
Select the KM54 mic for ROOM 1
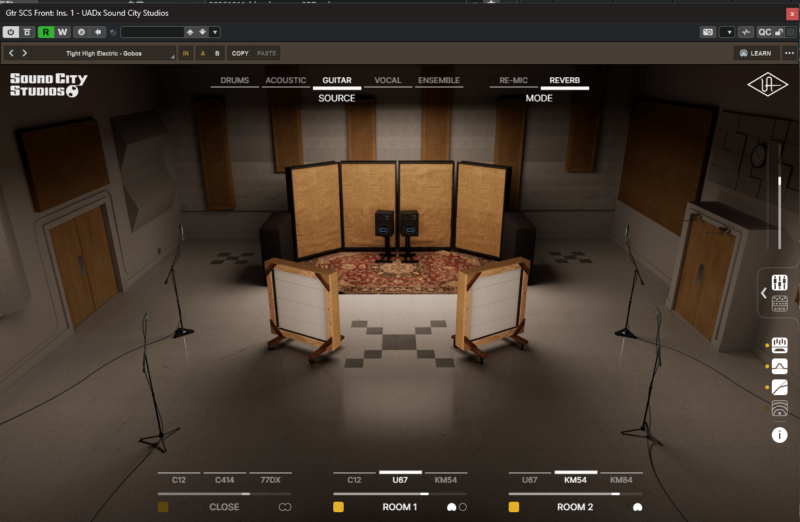[x=445, y=479]
